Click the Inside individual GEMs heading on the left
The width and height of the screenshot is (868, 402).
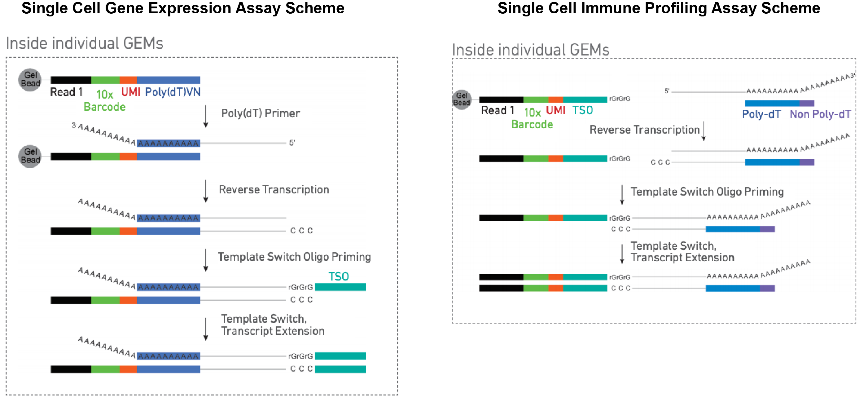(85, 43)
